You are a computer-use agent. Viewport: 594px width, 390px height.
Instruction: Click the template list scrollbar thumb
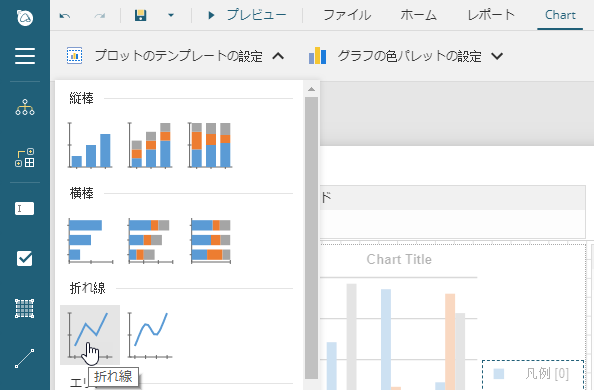[311, 238]
